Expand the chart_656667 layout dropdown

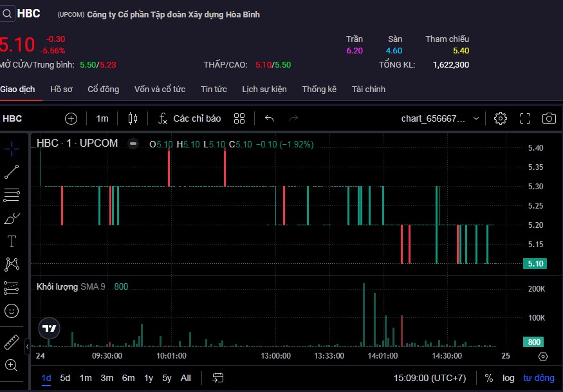point(475,118)
